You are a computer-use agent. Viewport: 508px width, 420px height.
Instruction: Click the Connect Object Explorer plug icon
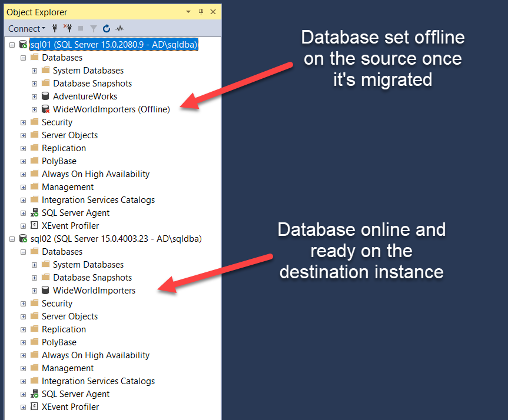[x=55, y=28]
